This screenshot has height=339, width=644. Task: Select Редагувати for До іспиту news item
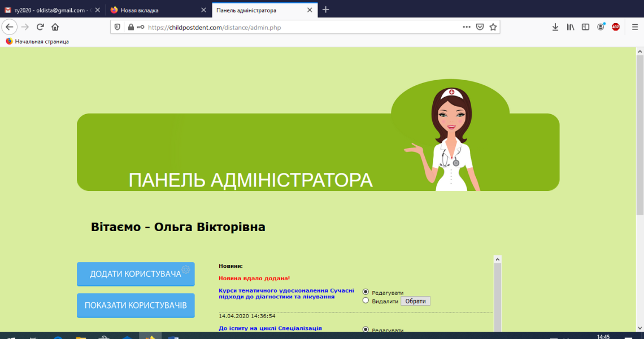pos(366,330)
